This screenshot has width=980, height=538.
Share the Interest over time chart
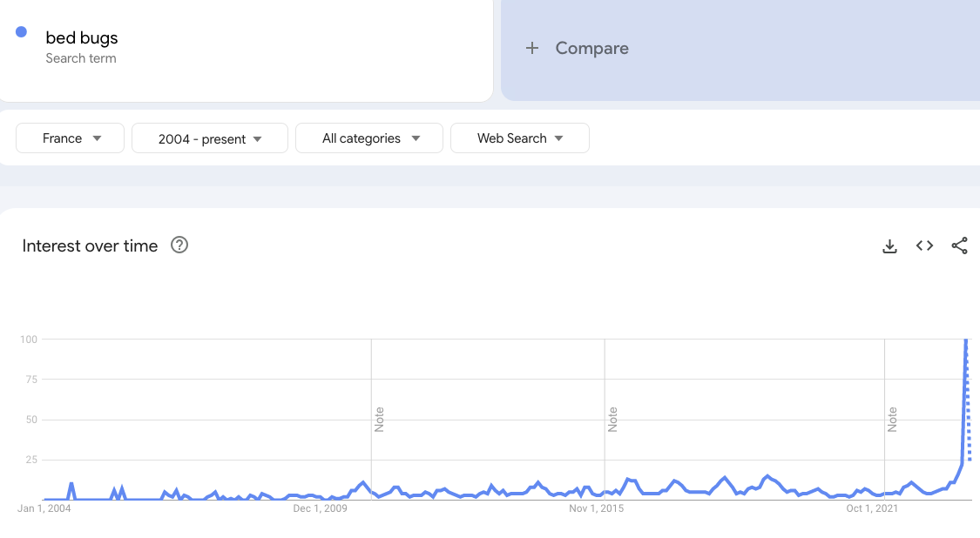959,245
